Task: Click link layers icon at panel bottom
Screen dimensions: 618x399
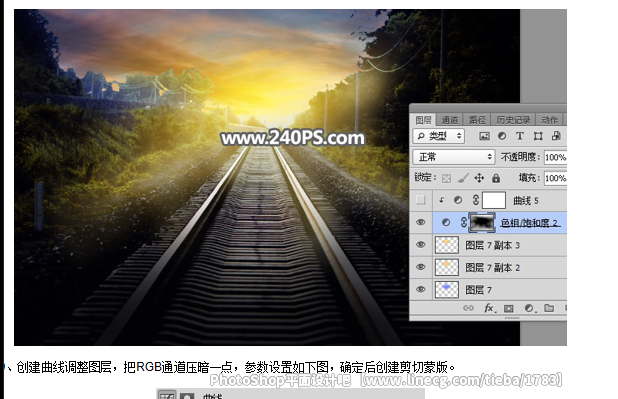Action: click(468, 308)
